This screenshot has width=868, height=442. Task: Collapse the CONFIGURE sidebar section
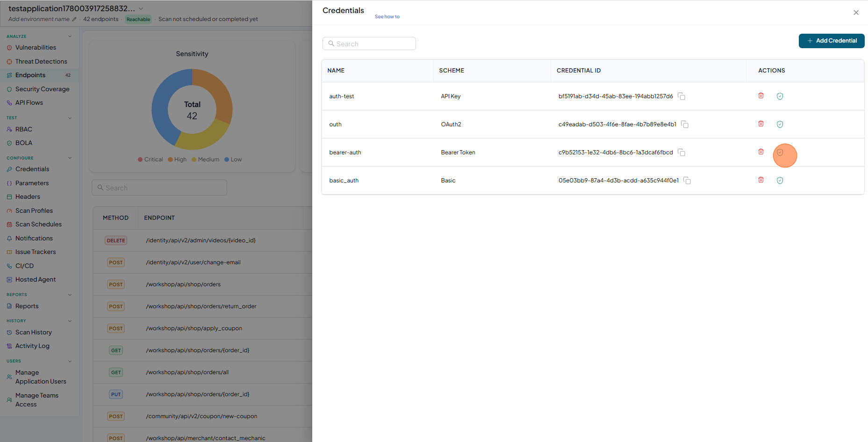click(70, 158)
